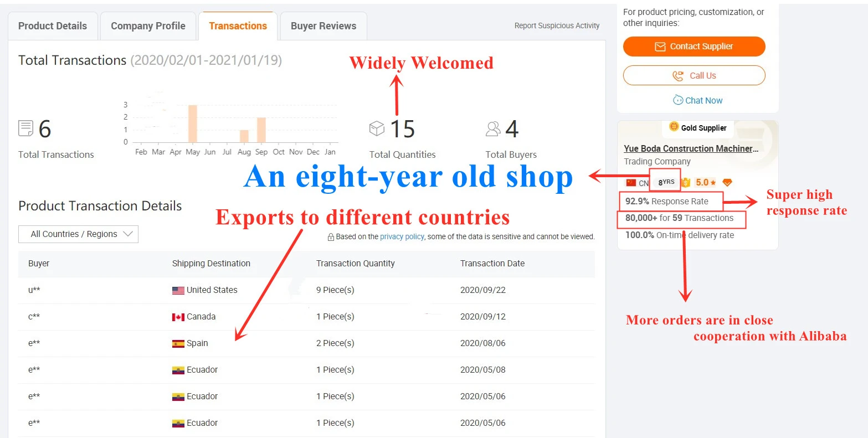Click buyer 'c**' in the Canada row
The height and width of the screenshot is (438, 868).
[x=34, y=317]
